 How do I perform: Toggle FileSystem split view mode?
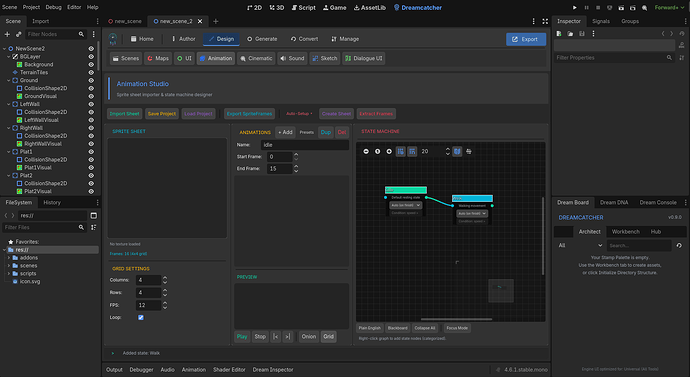pos(94,216)
